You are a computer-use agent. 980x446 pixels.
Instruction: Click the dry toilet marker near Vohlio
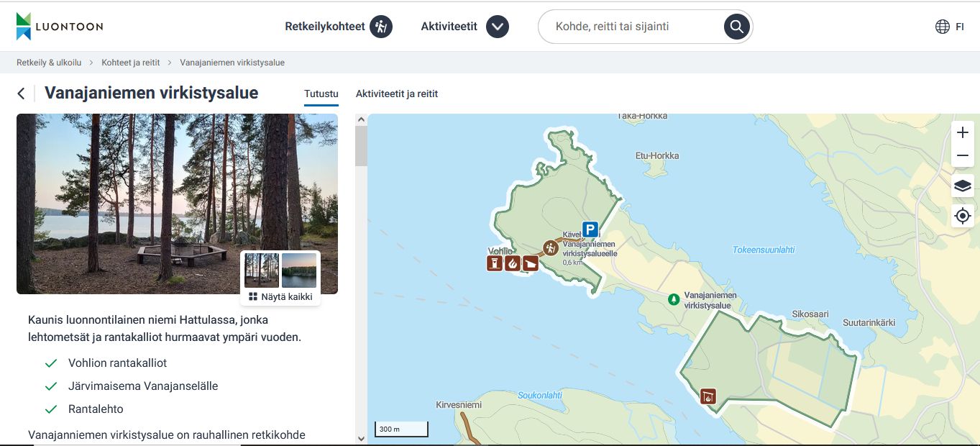click(x=495, y=263)
